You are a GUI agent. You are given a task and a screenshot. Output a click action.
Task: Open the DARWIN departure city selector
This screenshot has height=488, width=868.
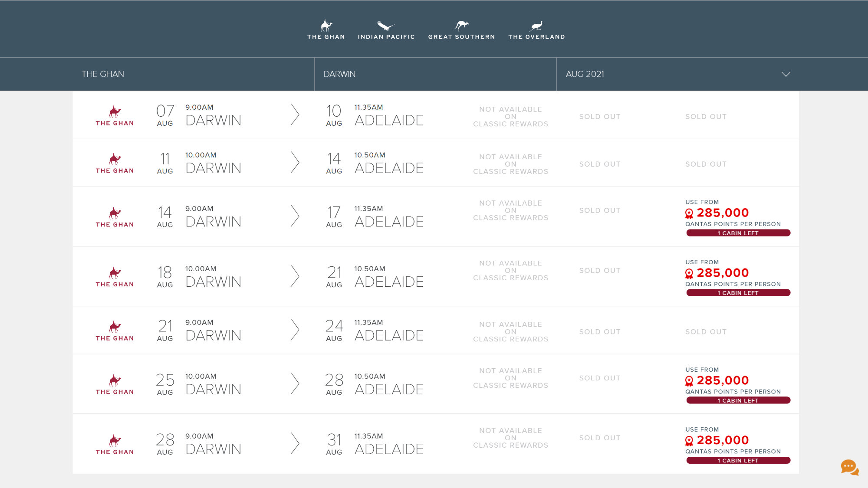(435, 74)
